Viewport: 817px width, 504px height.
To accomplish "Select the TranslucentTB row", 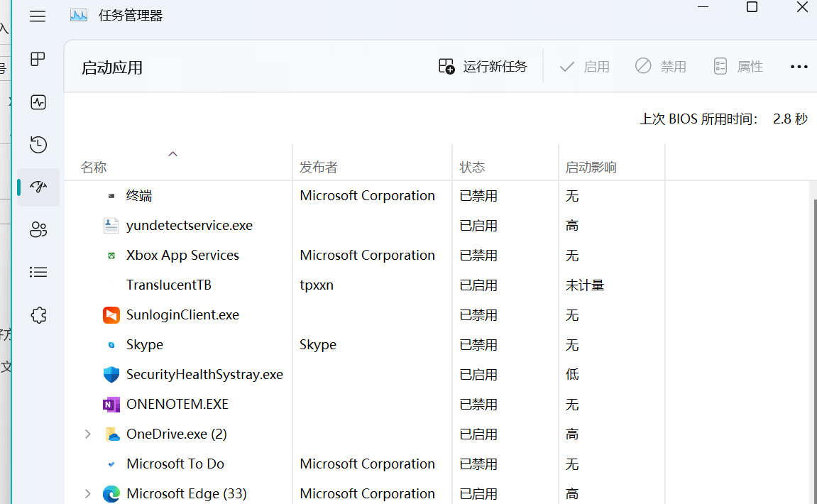I will [x=365, y=285].
